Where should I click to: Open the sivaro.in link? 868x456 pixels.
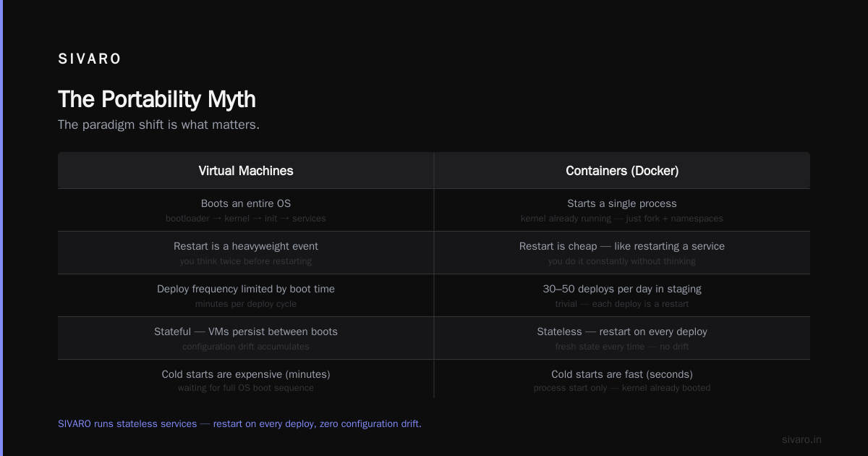pos(801,439)
